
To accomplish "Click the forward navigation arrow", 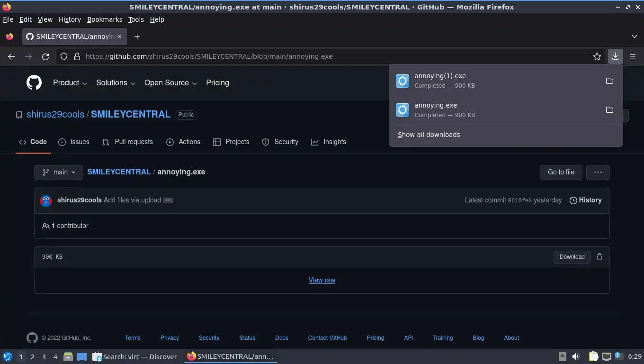I will 28,56.
